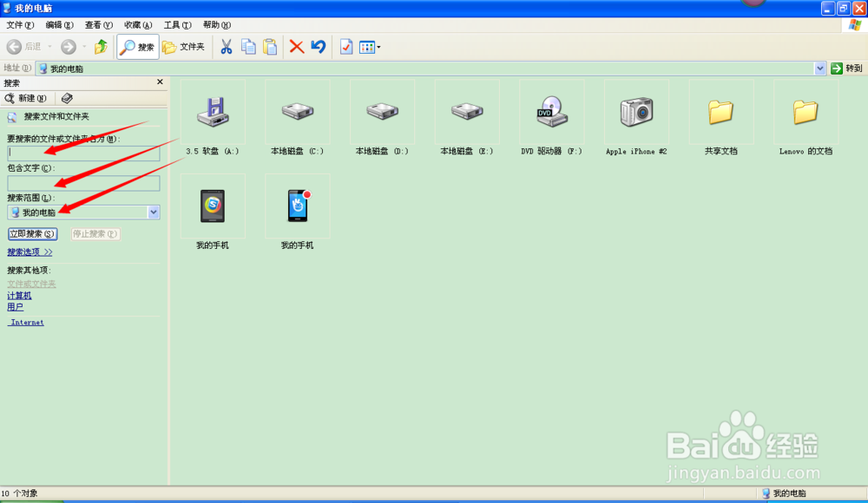Click 新建 new search button

[x=26, y=99]
